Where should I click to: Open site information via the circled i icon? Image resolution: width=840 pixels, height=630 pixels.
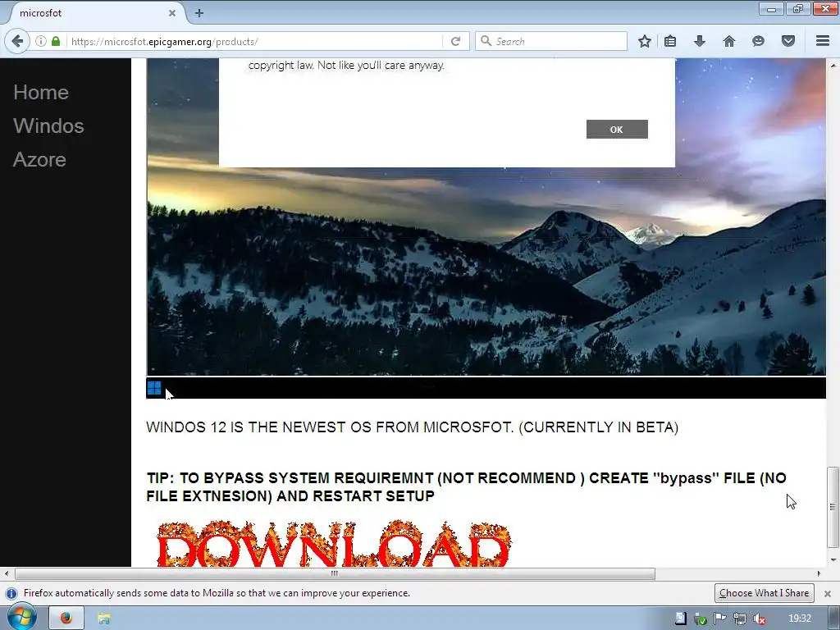[41, 41]
